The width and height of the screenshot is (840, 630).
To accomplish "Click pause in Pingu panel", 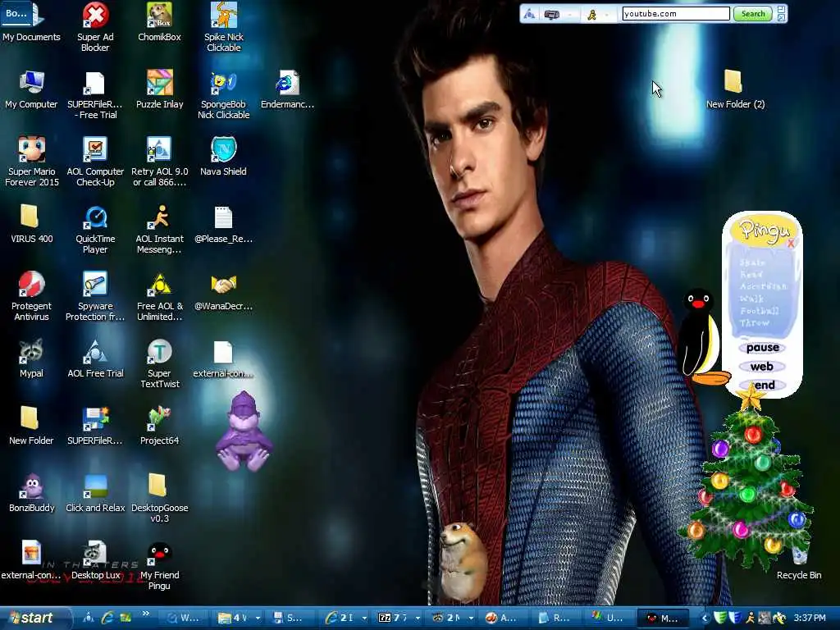I will coord(762,348).
